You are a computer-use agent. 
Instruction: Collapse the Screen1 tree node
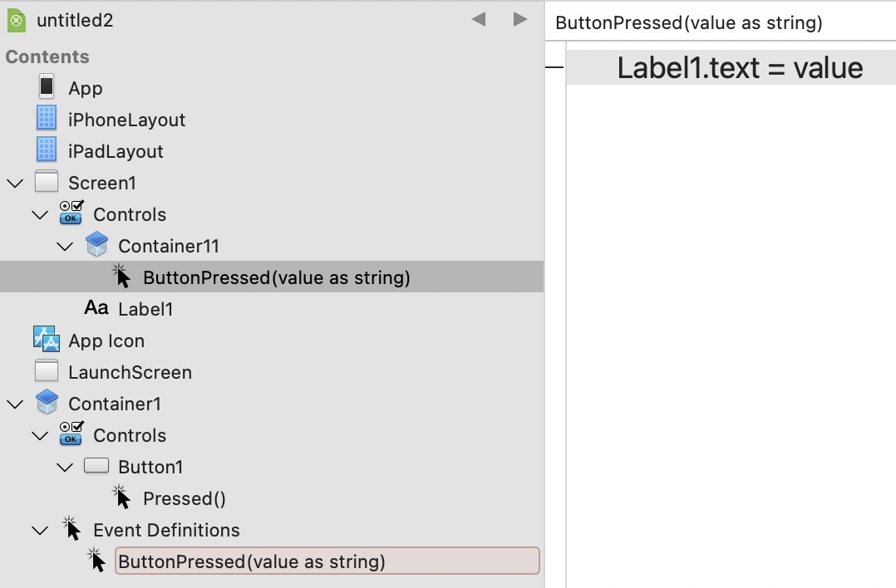click(x=15, y=183)
